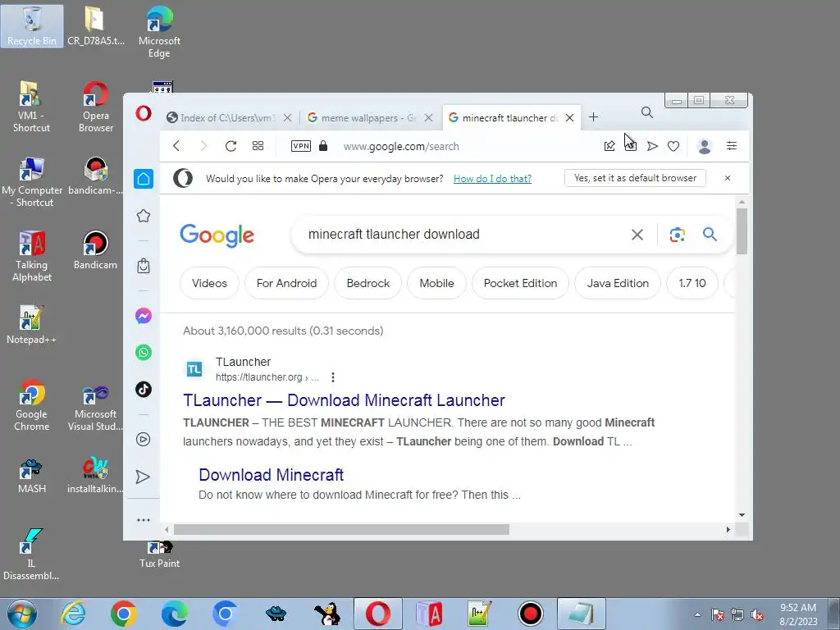Image resolution: width=840 pixels, height=630 pixels.
Task: Open a new tab with the plus button
Action: (594, 117)
